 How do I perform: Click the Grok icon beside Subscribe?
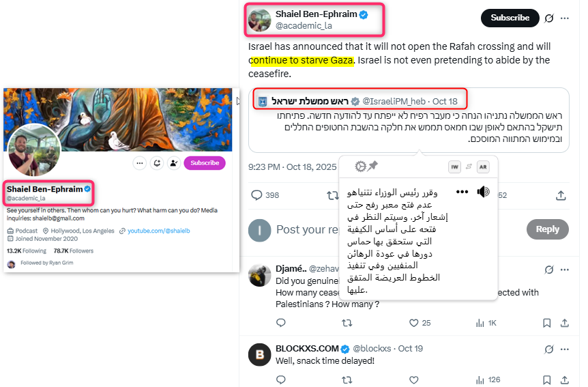(549, 18)
